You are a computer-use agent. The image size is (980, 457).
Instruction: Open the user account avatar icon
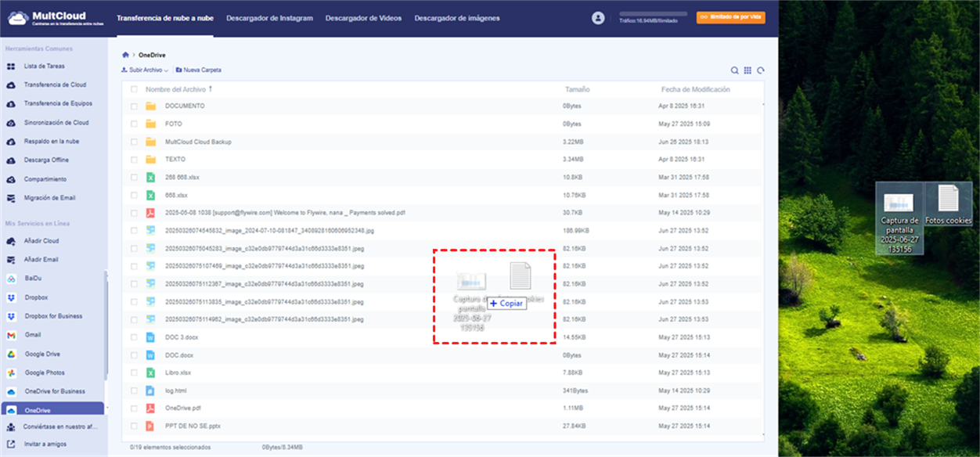click(599, 18)
